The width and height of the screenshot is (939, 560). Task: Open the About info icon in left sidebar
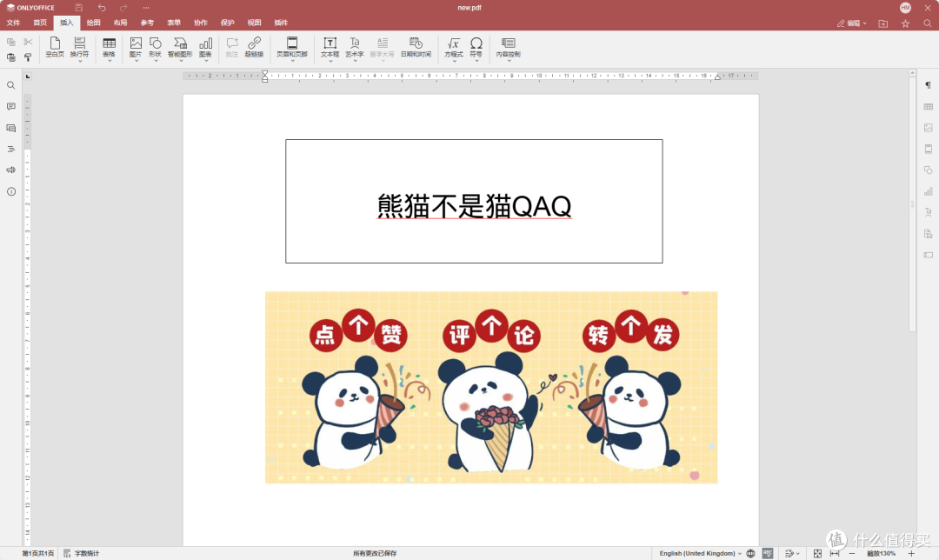coord(10,191)
